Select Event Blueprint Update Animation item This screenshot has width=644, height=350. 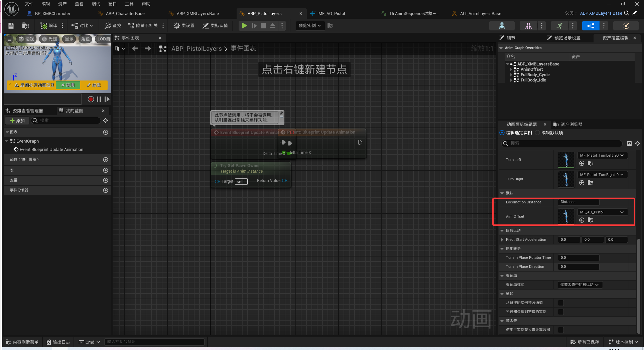click(51, 150)
